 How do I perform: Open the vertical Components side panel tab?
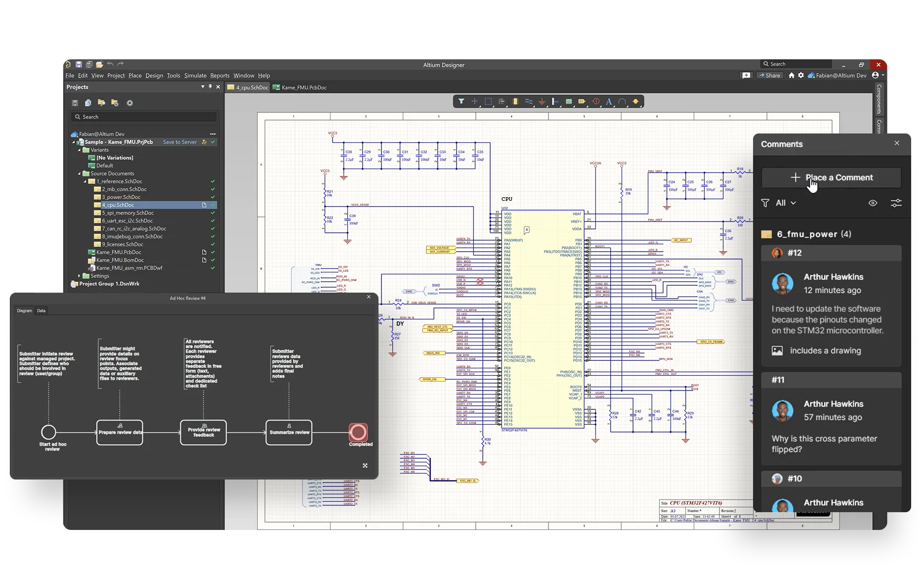click(x=879, y=99)
